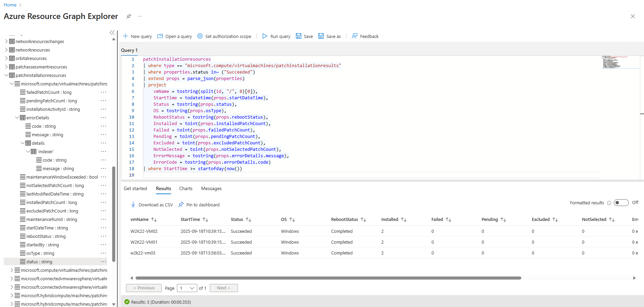This screenshot has height=307, width=644.
Task: Sort by Status column sort icon
Action: [x=248, y=220]
